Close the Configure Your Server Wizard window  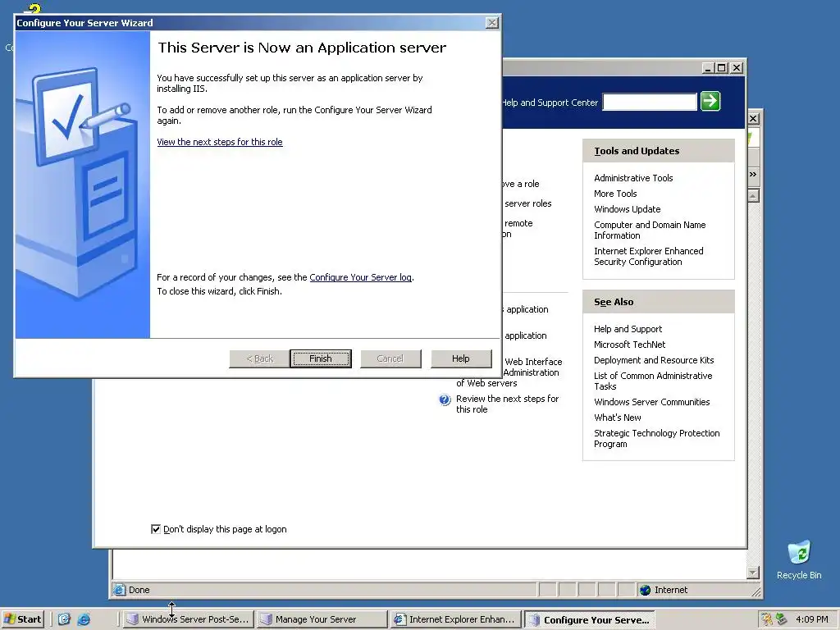coord(492,22)
